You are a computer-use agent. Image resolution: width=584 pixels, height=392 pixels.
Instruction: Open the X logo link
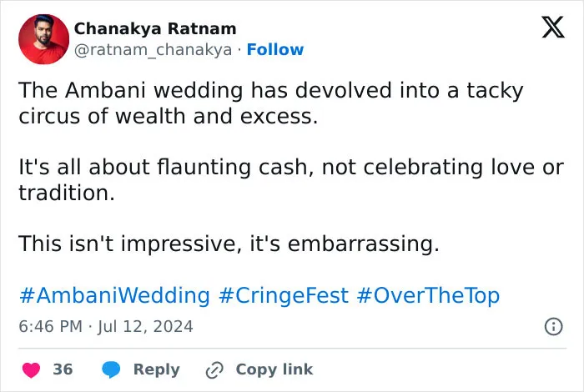tap(553, 27)
